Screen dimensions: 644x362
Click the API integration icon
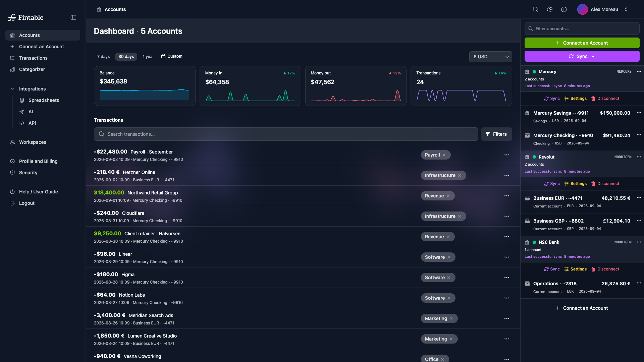tap(22, 123)
